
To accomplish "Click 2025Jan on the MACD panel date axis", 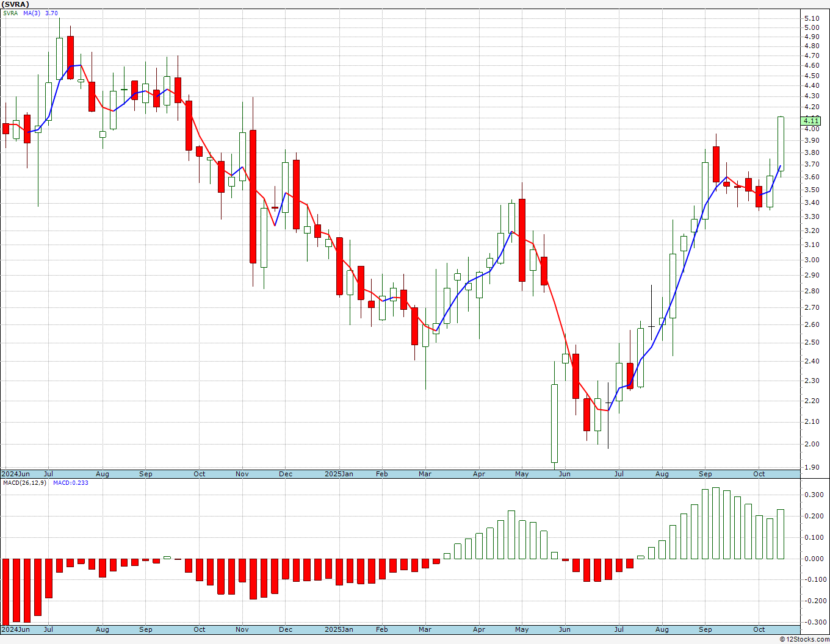I will (339, 629).
